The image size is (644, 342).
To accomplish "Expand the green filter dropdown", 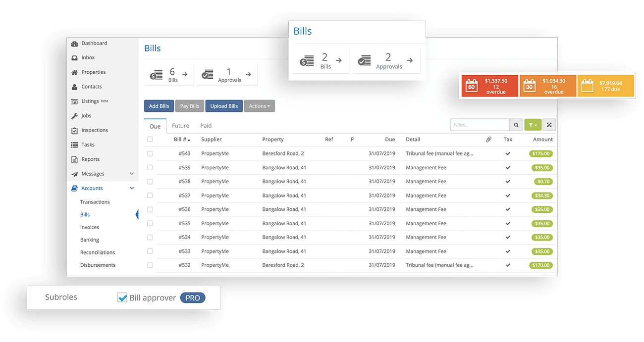I will click(x=533, y=125).
